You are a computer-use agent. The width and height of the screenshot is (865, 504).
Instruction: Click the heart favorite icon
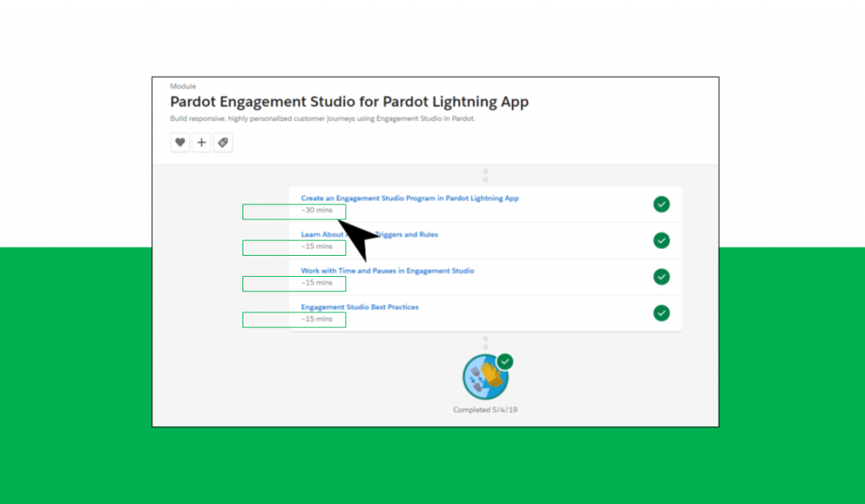(180, 143)
